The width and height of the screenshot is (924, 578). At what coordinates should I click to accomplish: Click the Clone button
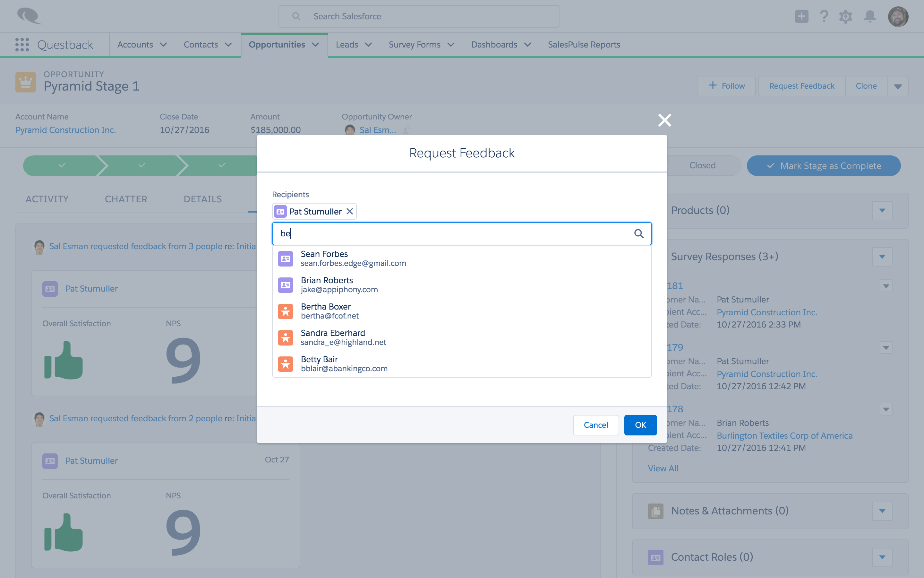click(x=866, y=86)
